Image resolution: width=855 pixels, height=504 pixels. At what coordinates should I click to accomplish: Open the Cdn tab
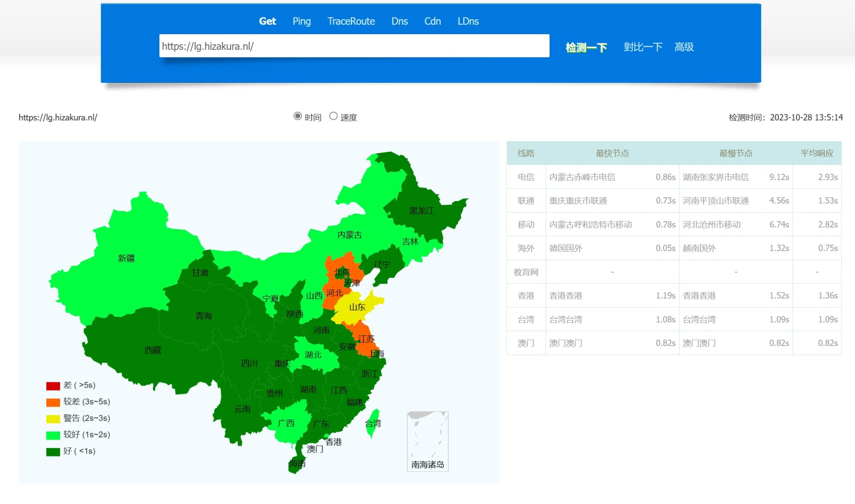[x=432, y=21]
